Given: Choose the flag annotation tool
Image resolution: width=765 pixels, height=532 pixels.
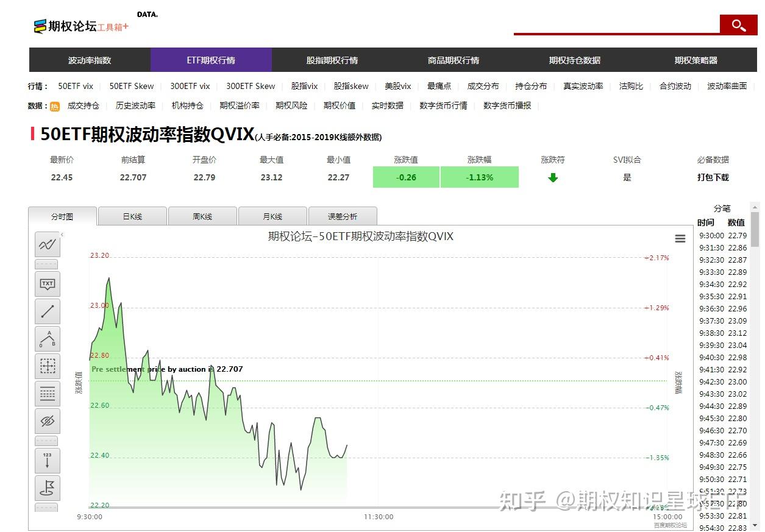Looking at the screenshot, I should [48, 488].
